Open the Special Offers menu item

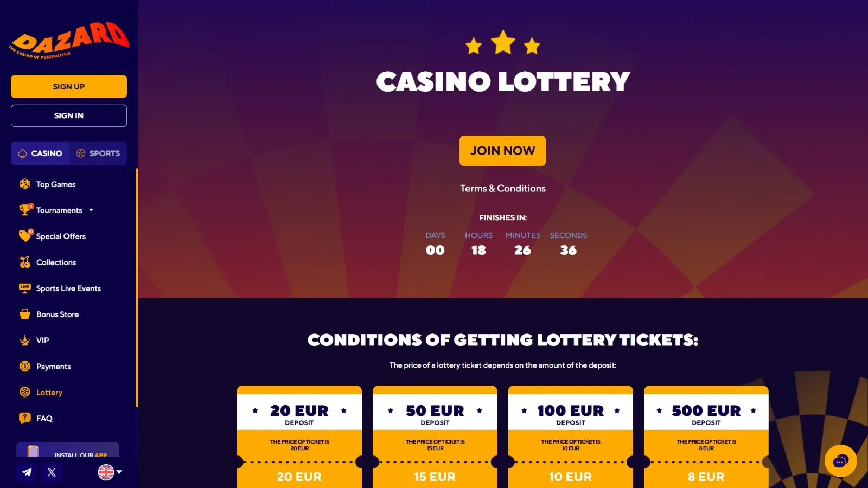[61, 236]
